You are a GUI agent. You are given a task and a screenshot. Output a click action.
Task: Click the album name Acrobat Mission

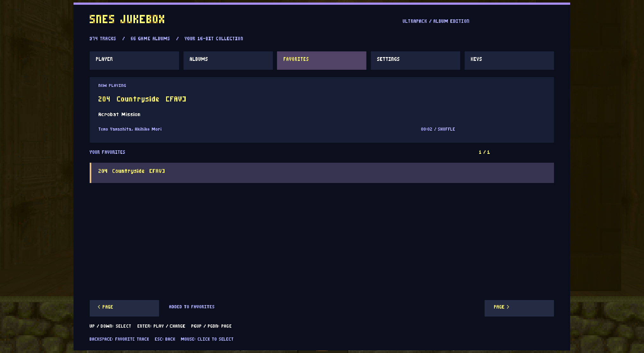tap(119, 114)
